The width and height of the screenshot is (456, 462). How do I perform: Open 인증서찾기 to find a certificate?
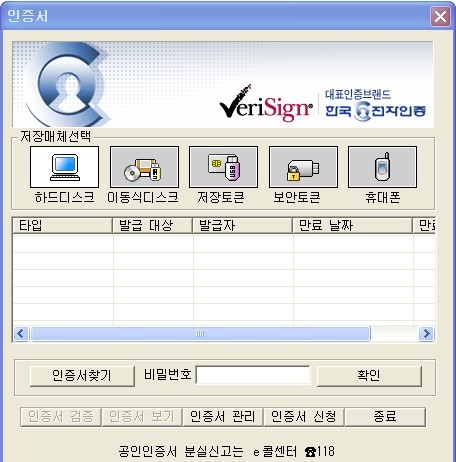point(82,376)
